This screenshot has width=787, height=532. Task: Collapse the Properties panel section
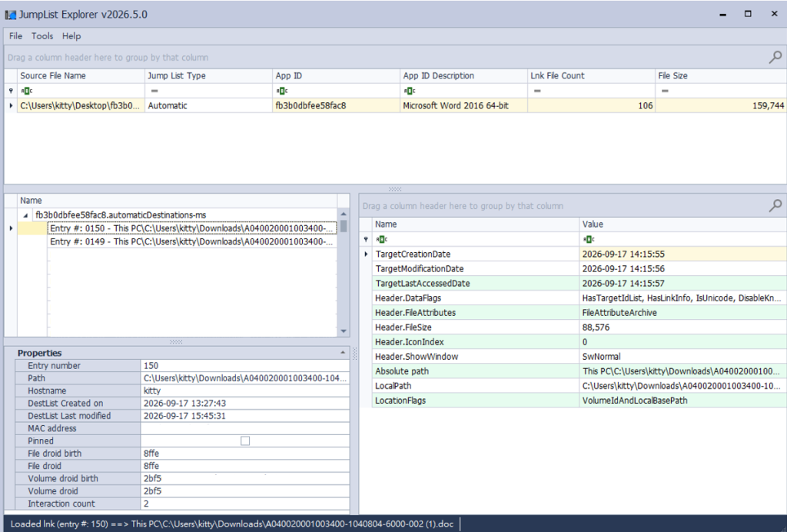click(343, 353)
